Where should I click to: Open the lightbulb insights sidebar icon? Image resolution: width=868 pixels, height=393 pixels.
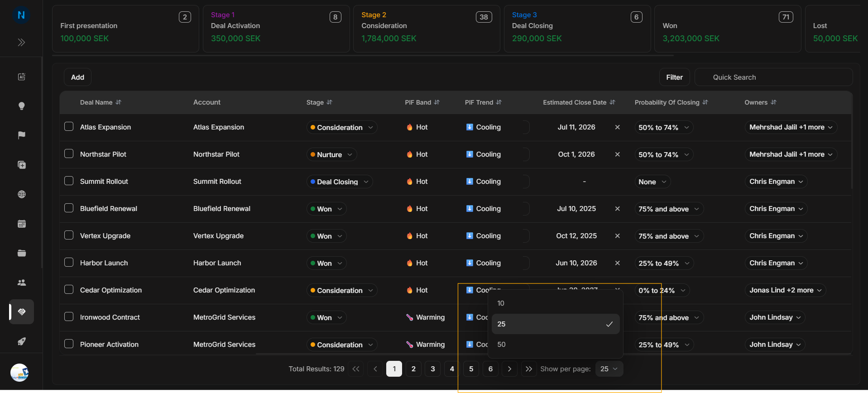21,106
